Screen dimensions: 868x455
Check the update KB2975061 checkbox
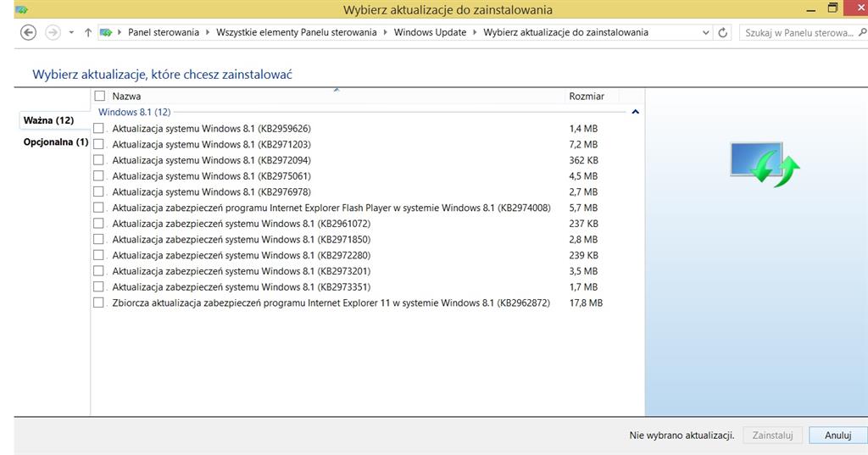coord(98,176)
